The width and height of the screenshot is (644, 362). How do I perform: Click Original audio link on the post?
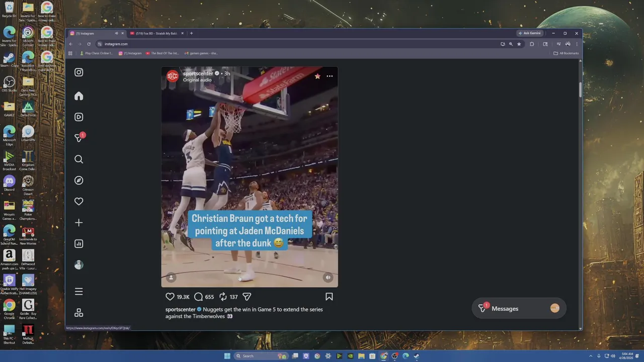click(x=197, y=80)
